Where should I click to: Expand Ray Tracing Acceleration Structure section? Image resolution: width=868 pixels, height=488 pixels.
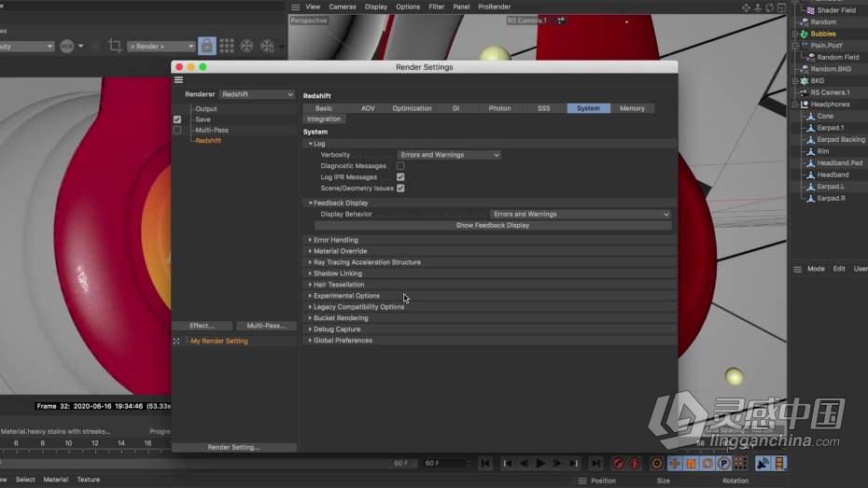pos(310,262)
